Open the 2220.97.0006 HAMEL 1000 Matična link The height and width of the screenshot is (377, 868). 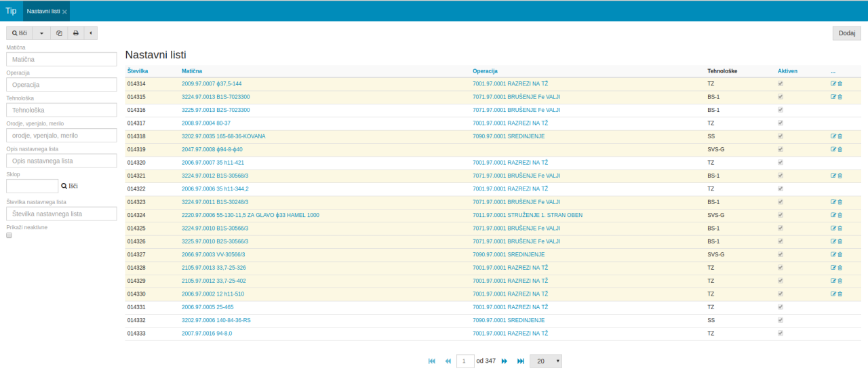[250, 215]
